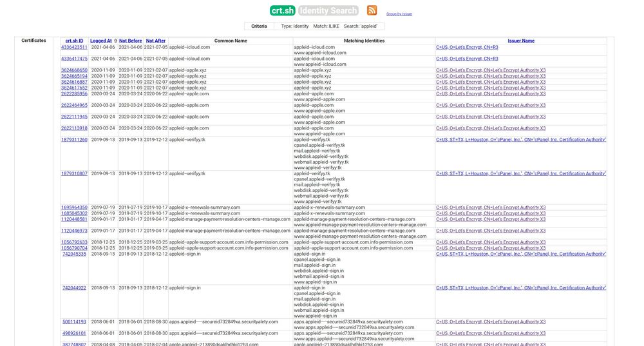Open certificate ID 1685045302

74,213
